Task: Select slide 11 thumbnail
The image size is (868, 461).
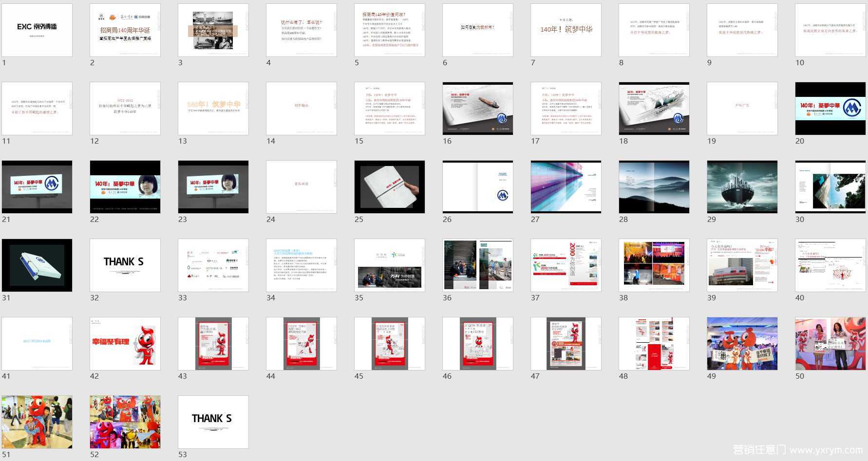Action: (37, 109)
